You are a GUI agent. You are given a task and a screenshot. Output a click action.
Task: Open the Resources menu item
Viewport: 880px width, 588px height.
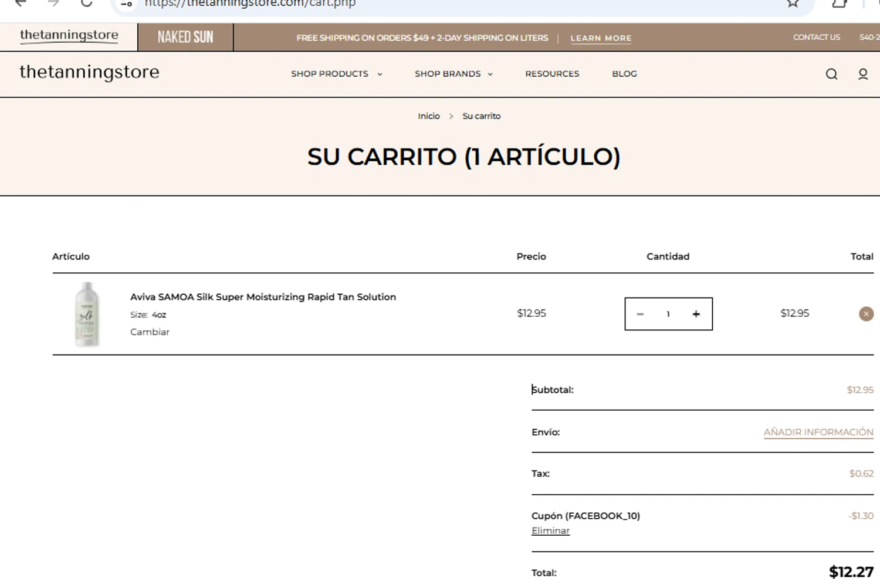(552, 74)
